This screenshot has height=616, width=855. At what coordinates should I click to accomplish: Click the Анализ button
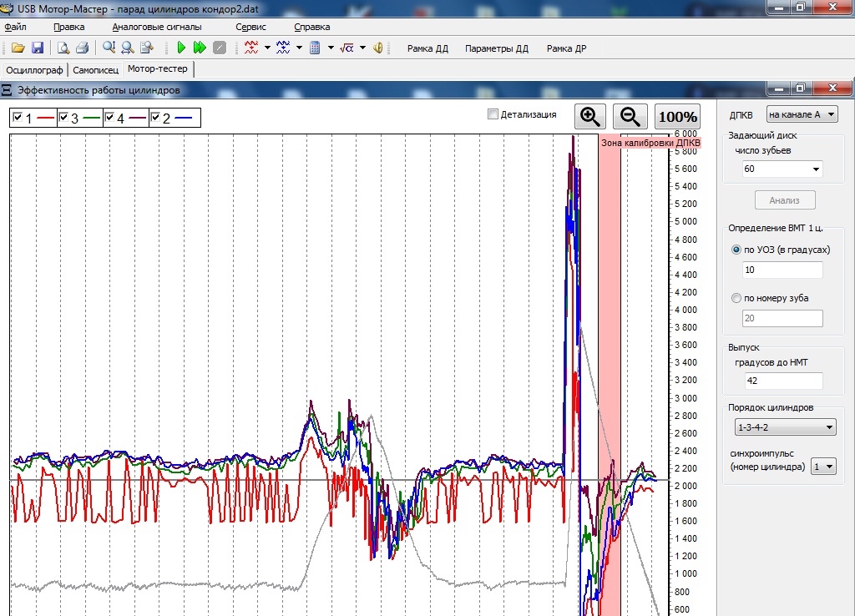pos(785,200)
